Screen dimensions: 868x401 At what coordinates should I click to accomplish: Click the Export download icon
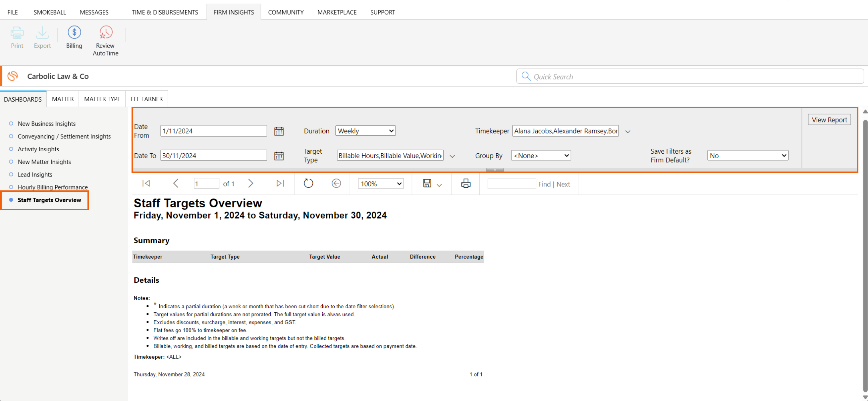pos(42,33)
